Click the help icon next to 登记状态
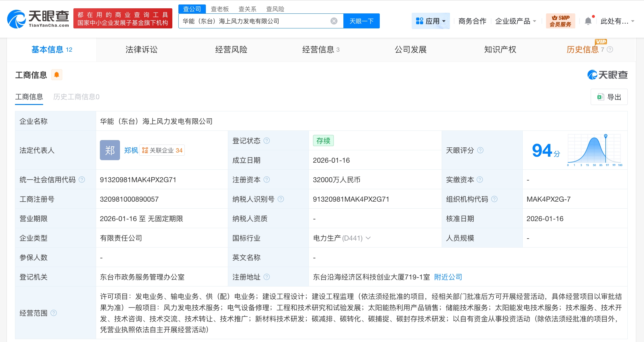The width and height of the screenshot is (644, 342). tap(267, 141)
